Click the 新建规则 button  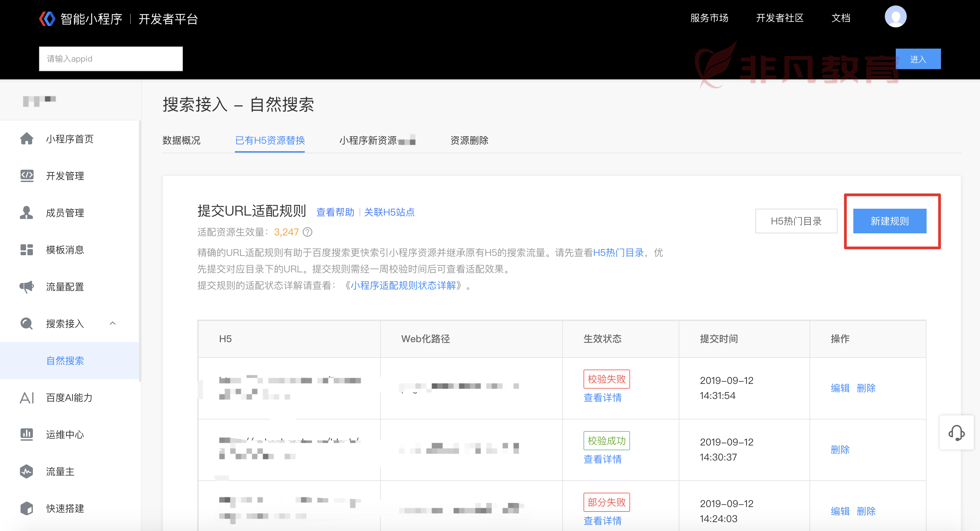click(890, 221)
